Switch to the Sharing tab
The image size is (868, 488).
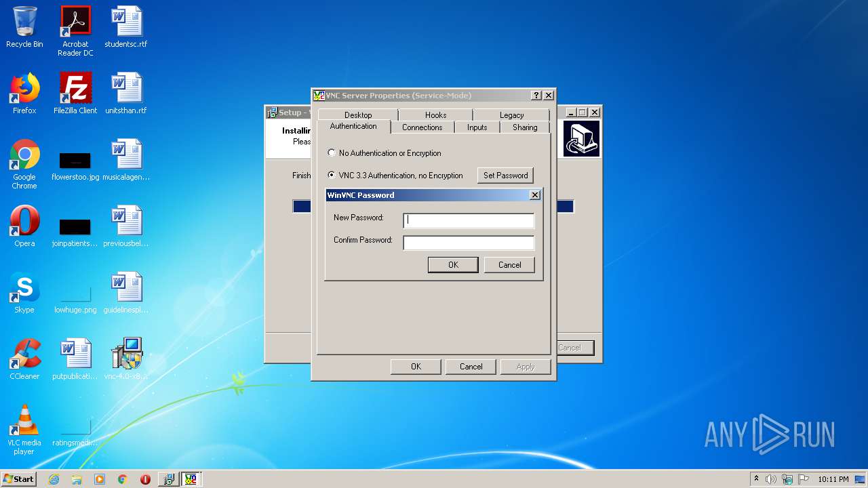[x=525, y=127]
